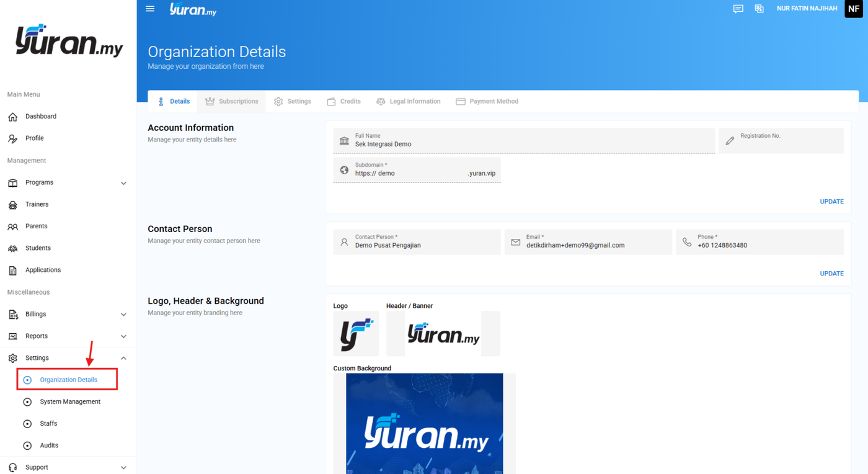Select the Organization Details radio item
Image resolution: width=868 pixels, height=474 pixels.
tap(67, 380)
